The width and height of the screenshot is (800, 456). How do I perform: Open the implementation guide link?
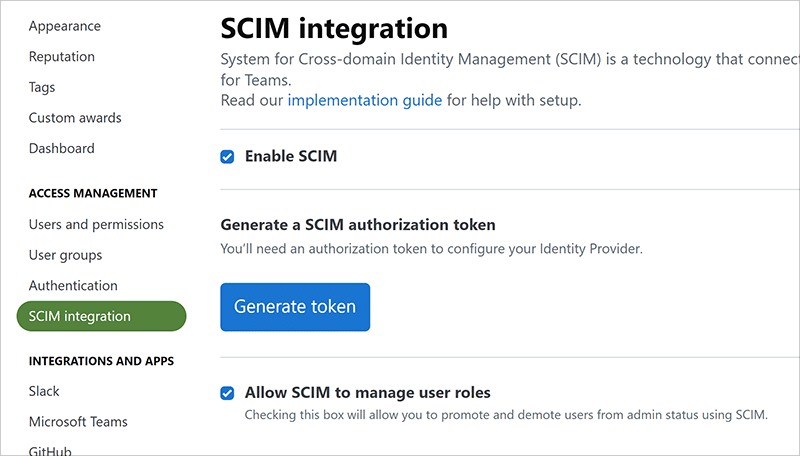(x=364, y=100)
